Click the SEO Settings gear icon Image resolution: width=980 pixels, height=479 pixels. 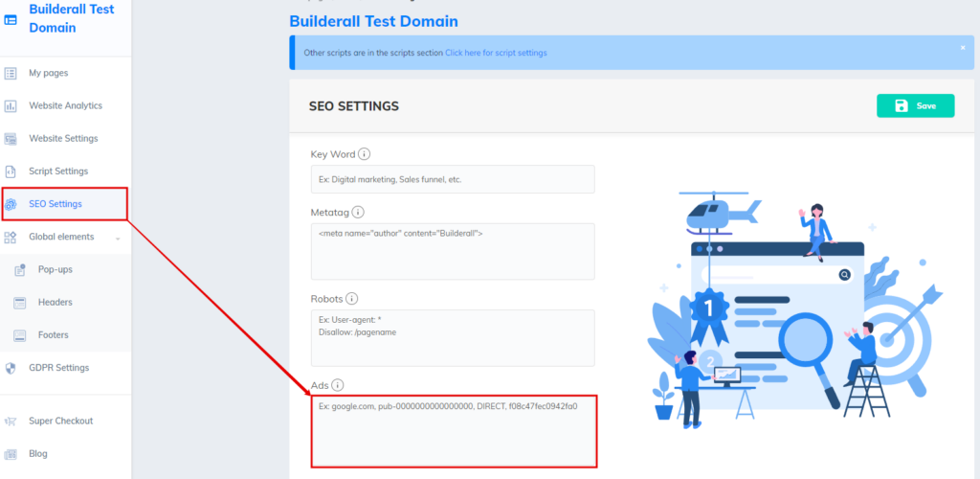(x=11, y=204)
